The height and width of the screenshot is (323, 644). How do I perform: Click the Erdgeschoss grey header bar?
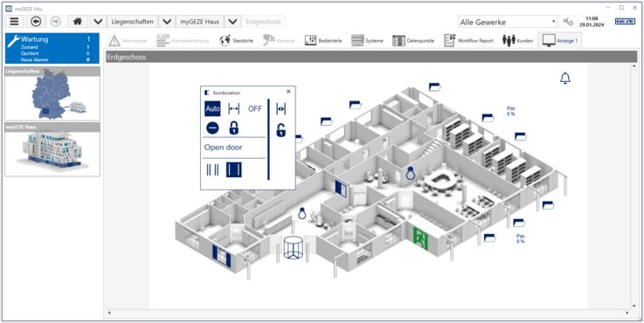click(x=370, y=57)
